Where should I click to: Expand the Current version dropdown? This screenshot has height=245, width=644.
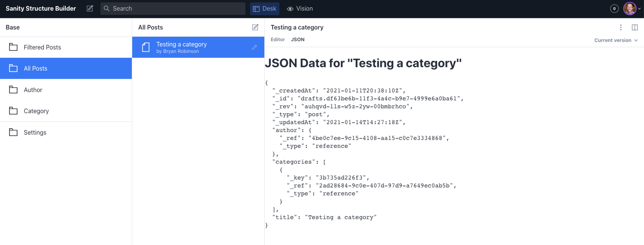click(x=616, y=40)
